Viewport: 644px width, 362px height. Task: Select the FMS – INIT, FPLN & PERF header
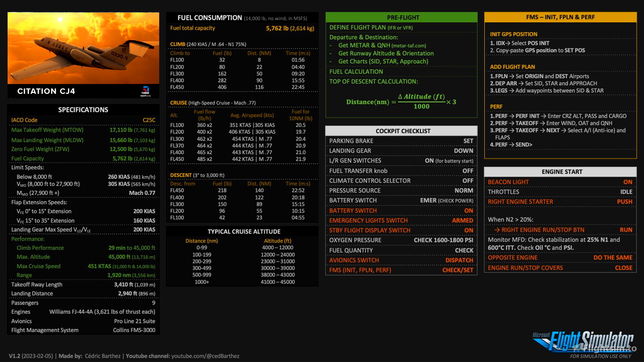(x=560, y=17)
